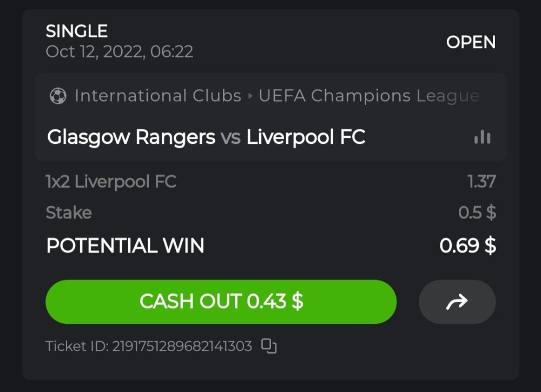Image resolution: width=541 pixels, height=392 pixels.
Task: Select the Liverpool FC team name
Action: (306, 137)
